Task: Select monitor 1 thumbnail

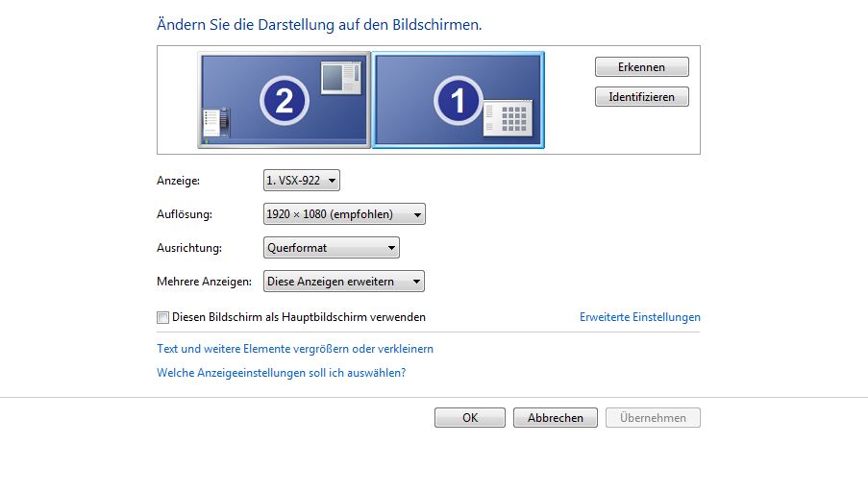Action: click(458, 100)
